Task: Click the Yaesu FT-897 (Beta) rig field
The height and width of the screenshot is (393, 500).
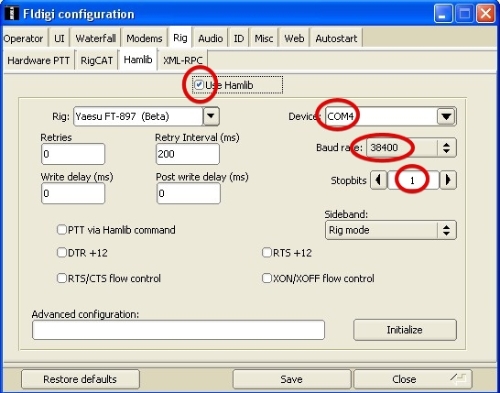Action: click(x=138, y=116)
